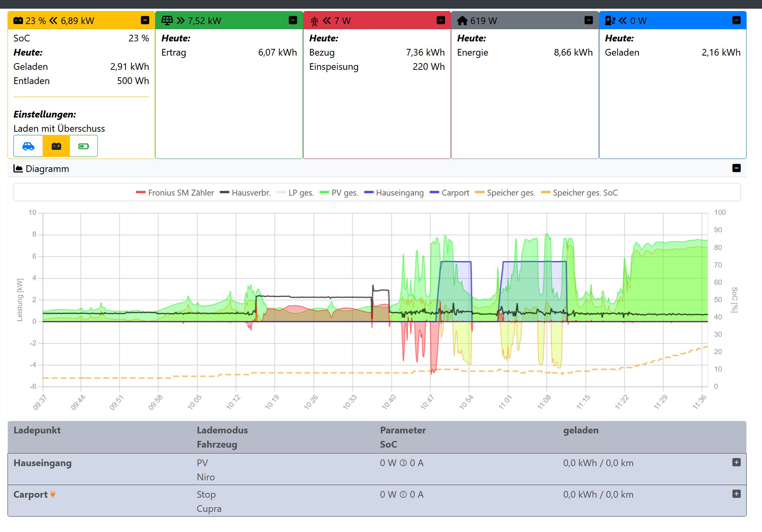Collapse the yellow battery storage card

point(145,20)
